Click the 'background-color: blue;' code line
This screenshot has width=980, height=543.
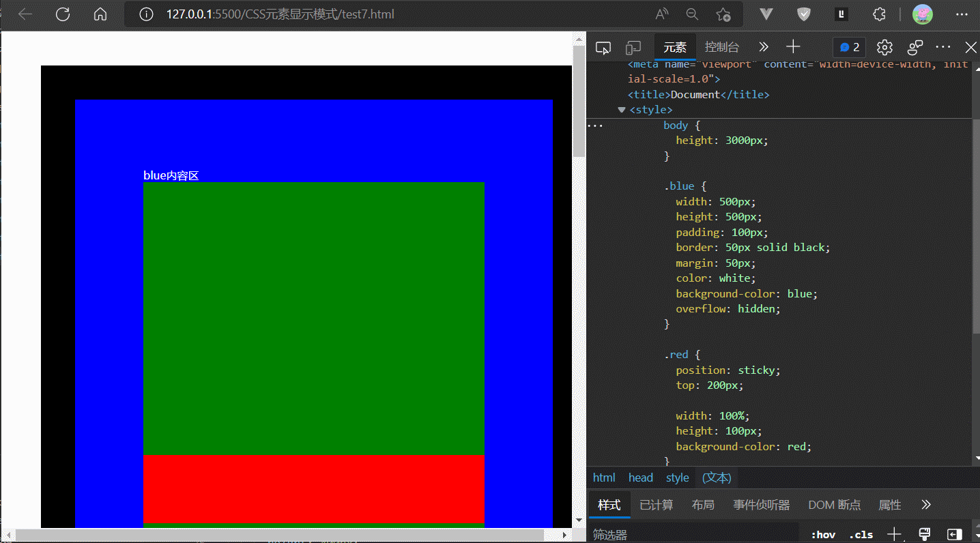tap(747, 293)
